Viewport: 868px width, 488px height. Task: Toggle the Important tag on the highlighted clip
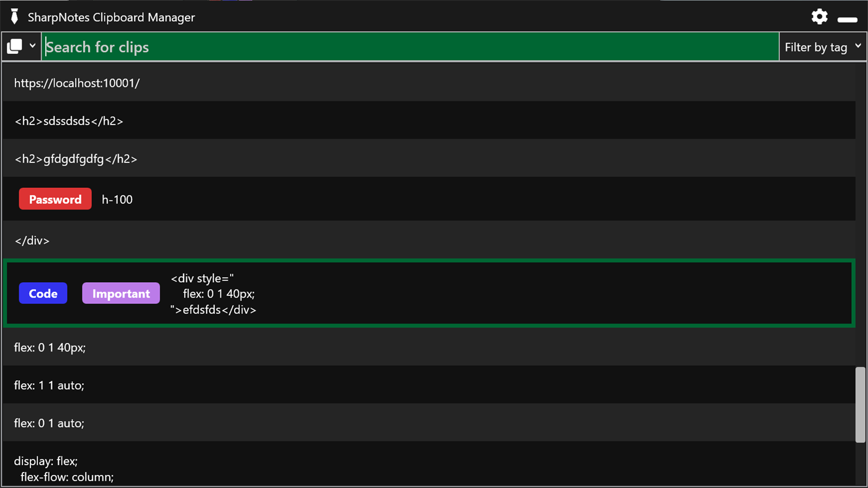point(121,293)
